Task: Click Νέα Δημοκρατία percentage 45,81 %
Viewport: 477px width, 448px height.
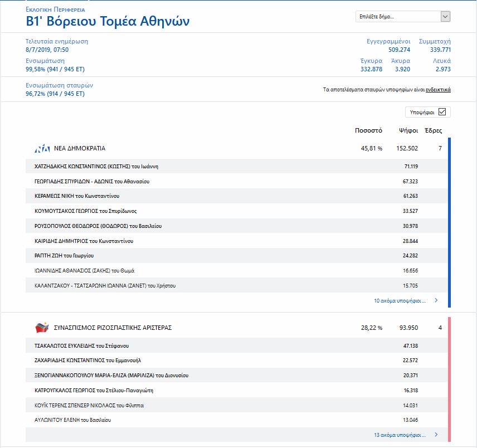Action: point(372,148)
